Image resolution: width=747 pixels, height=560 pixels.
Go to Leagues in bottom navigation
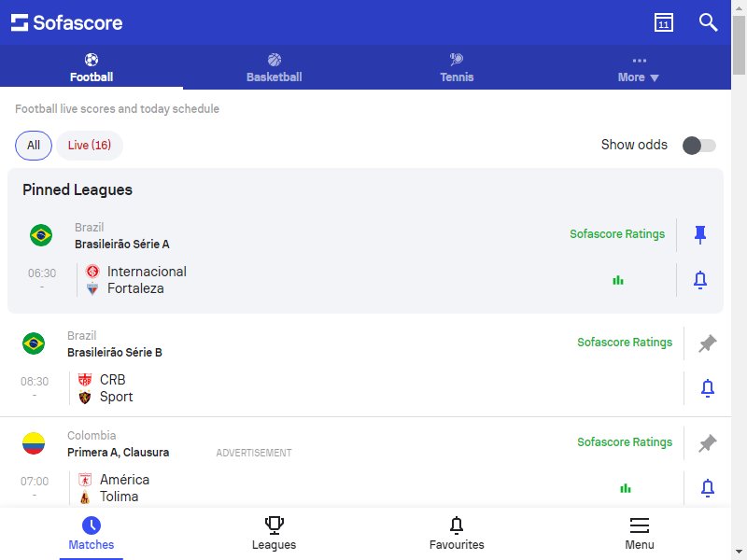pos(274,533)
